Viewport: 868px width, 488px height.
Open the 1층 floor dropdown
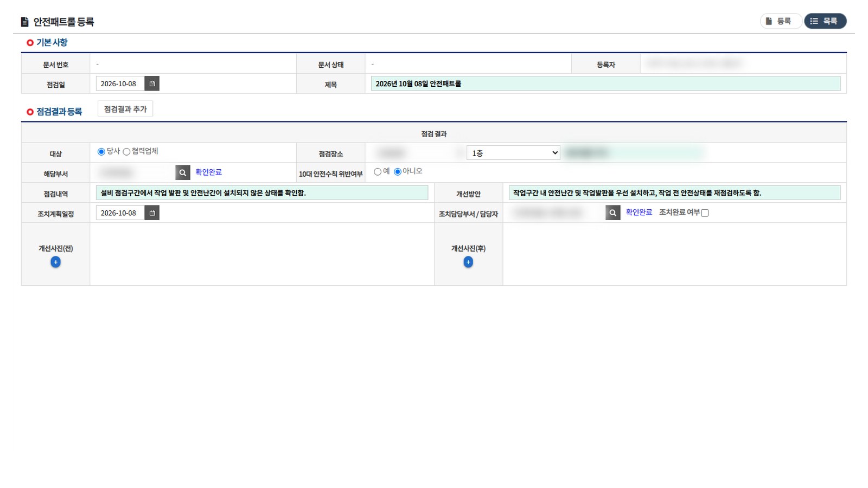point(513,153)
